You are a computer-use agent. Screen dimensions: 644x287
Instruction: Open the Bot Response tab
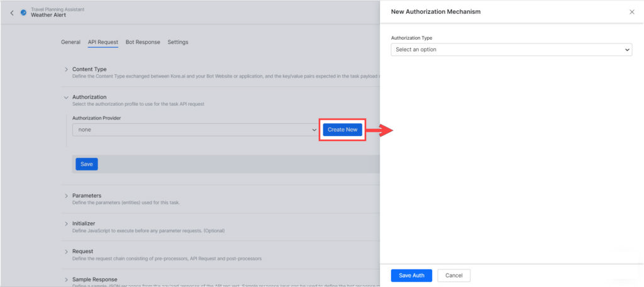(143, 42)
